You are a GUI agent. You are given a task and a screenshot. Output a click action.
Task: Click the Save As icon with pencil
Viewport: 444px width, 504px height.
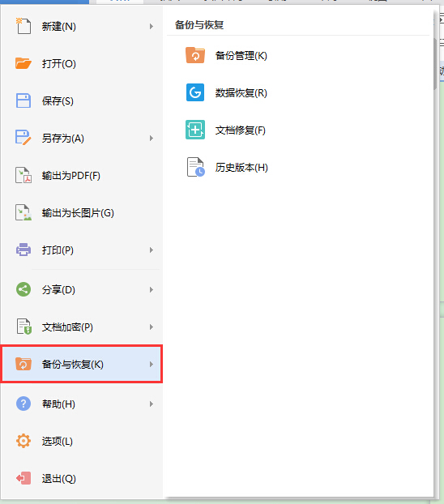pyautogui.click(x=23, y=138)
